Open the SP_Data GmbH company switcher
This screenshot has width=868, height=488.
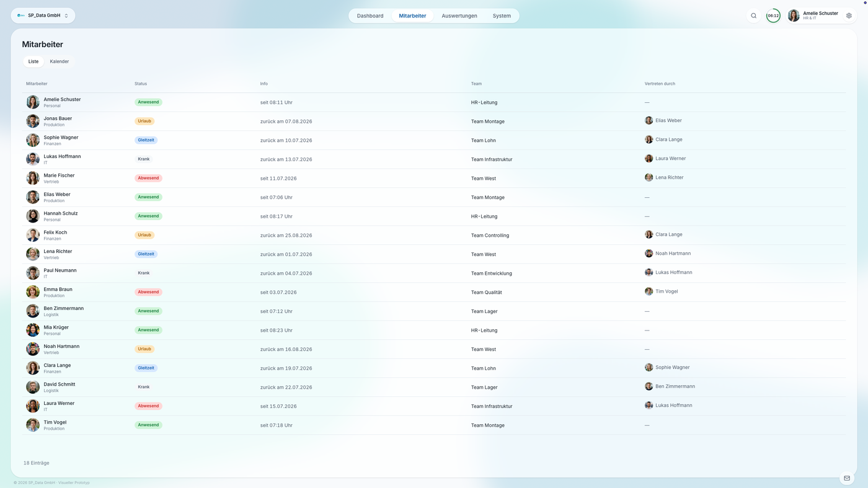43,16
